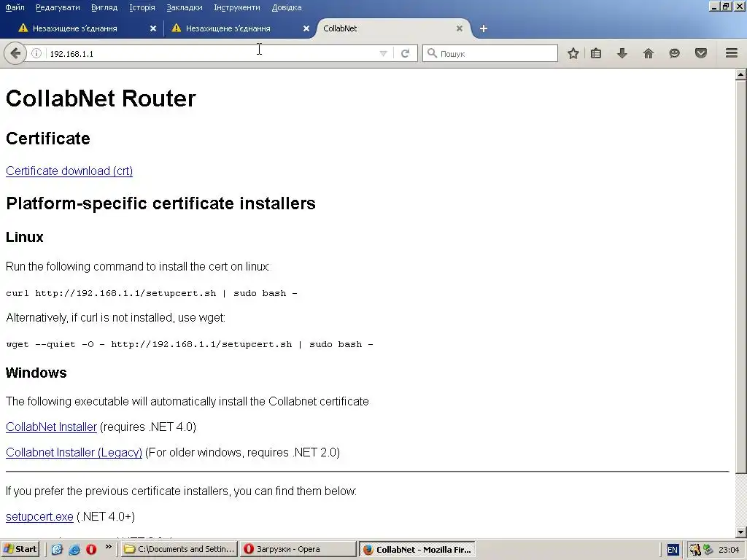
Task: Save page to Pocket icon
Action: tap(701, 53)
